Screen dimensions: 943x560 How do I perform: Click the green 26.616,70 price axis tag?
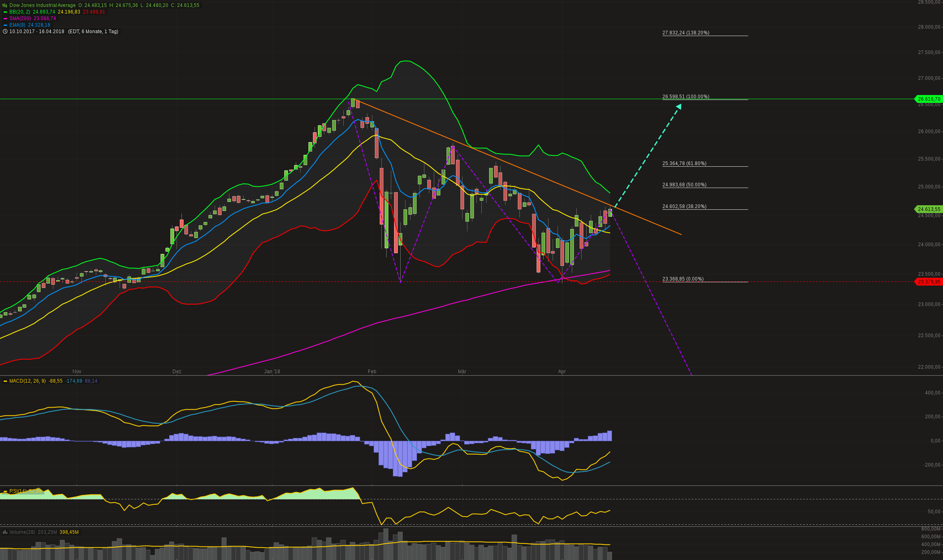coord(929,99)
